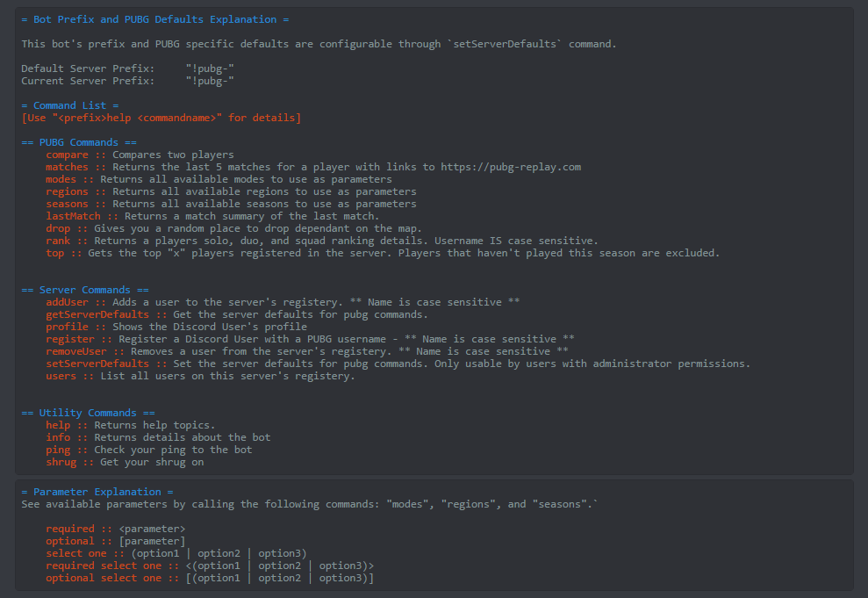The height and width of the screenshot is (598, 868).
Task: Click the "Command List" heading
Action: (69, 105)
